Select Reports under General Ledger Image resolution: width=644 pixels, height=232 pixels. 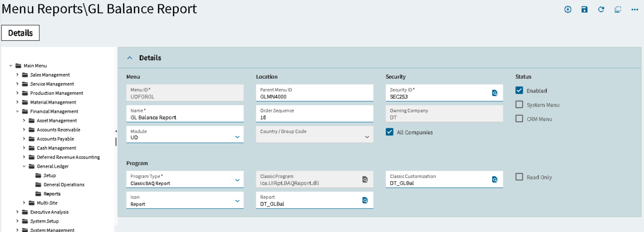pos(52,194)
